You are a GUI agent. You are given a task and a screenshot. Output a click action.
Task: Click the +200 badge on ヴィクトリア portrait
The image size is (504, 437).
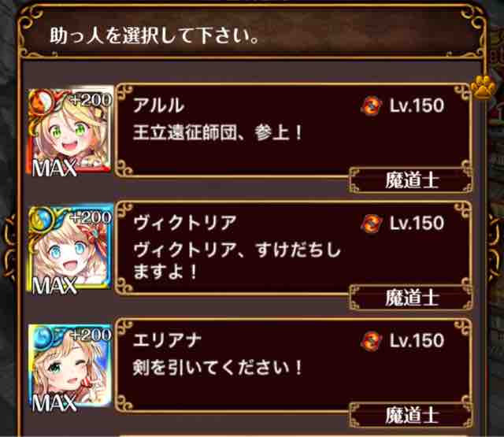91,218
